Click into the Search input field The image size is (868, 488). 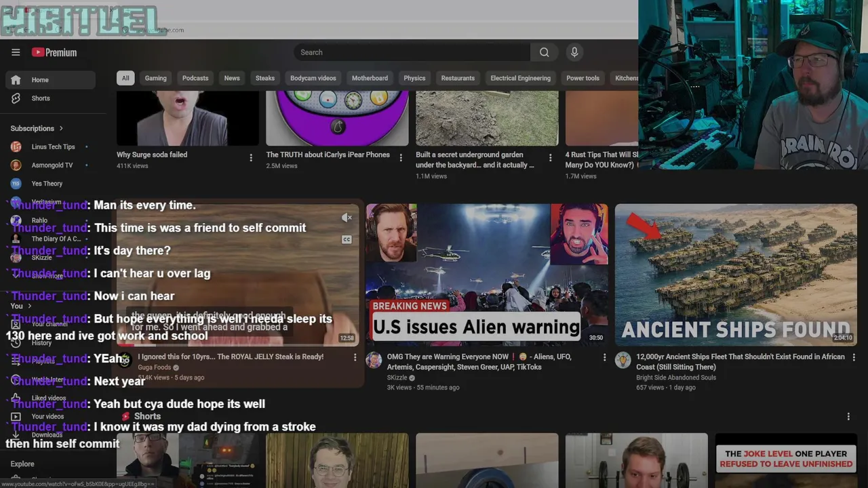point(412,52)
